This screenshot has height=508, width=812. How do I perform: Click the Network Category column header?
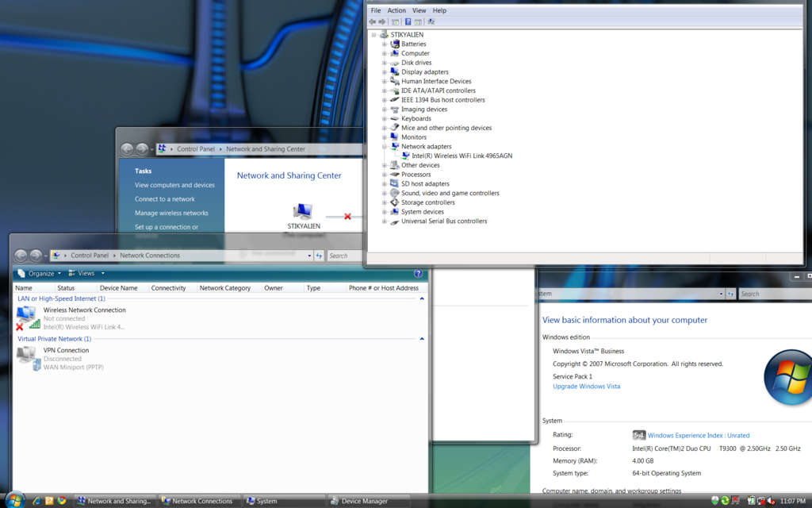229,288
